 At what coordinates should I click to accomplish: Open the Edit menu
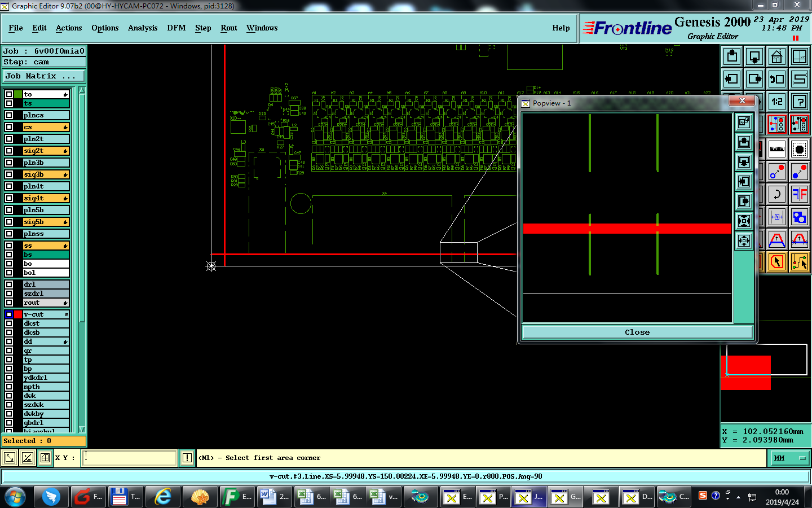point(39,28)
